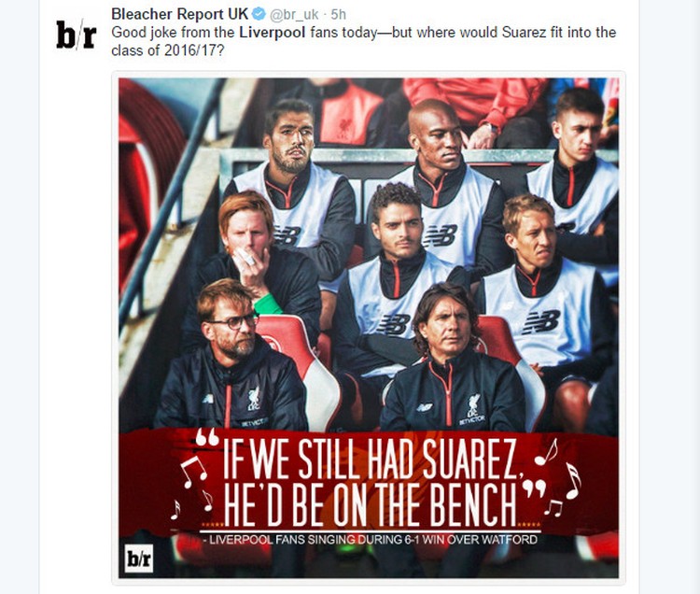Open the Bleacher Report UK profile name

coord(179,14)
